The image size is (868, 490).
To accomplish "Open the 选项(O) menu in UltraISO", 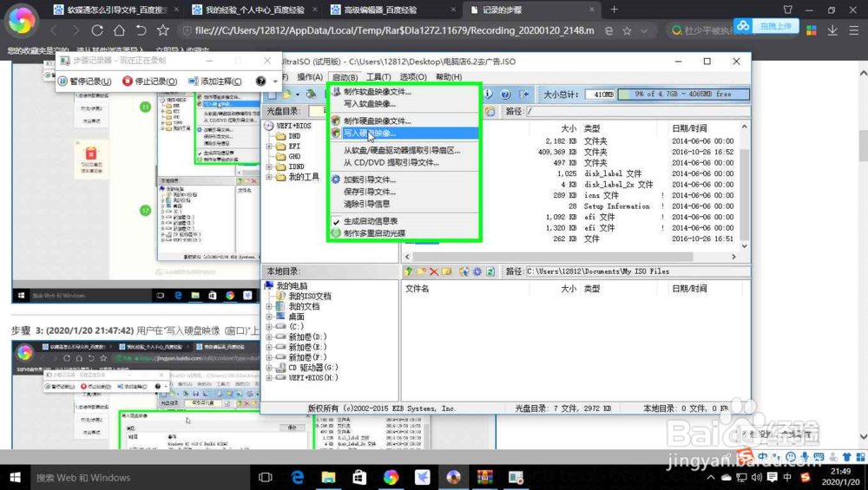I will pyautogui.click(x=413, y=77).
